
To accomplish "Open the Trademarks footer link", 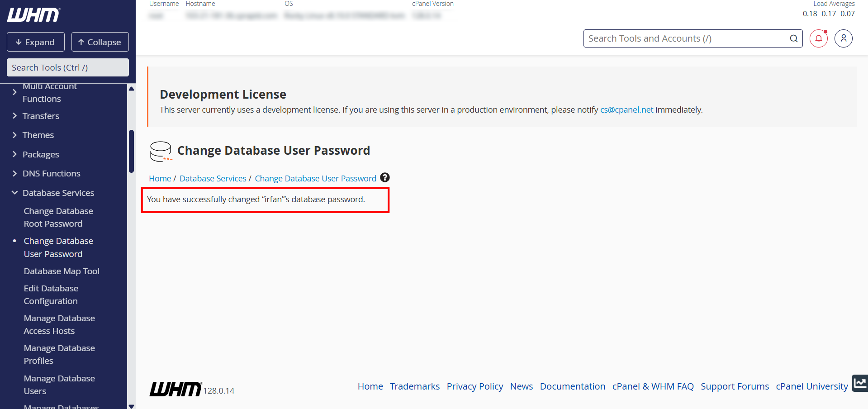I will coord(415,386).
